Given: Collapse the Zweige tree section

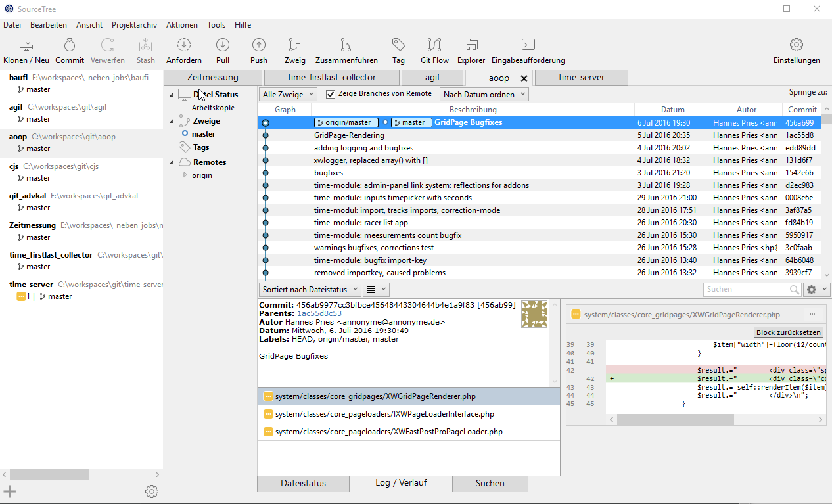Looking at the screenshot, I should pyautogui.click(x=172, y=121).
